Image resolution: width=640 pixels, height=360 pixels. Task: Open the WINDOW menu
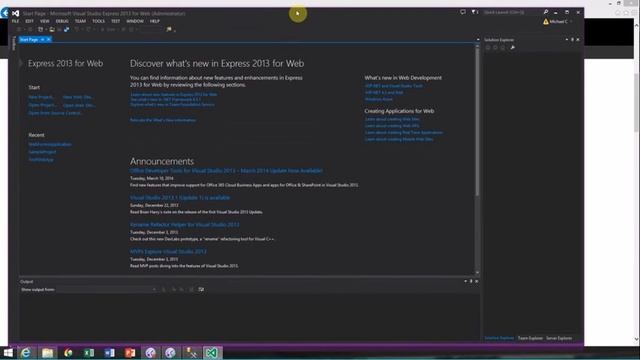click(x=135, y=21)
